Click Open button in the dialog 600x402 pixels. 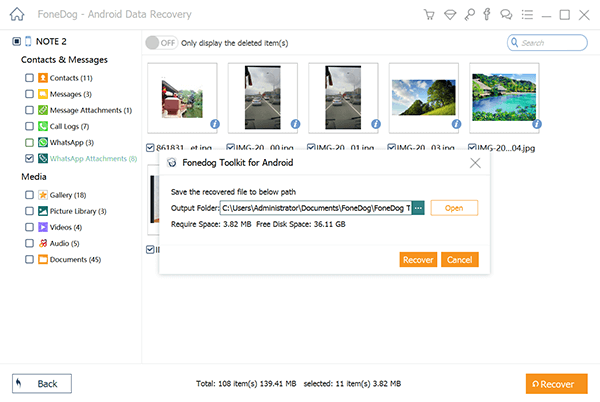(x=454, y=208)
